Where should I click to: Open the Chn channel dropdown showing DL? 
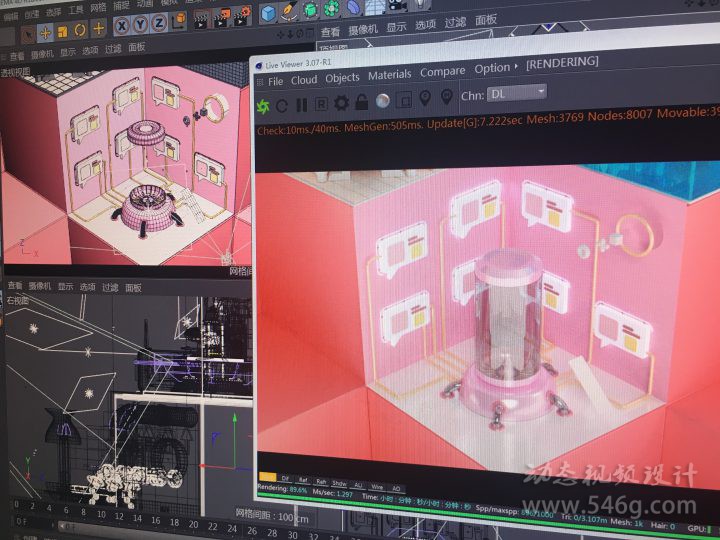516,93
